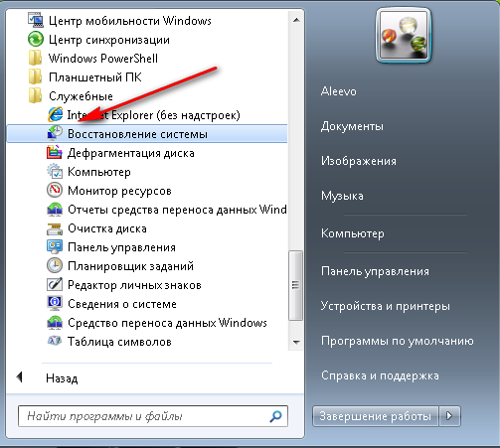
Task: Click the Планировщик заданий clock icon
Action: tap(55, 266)
